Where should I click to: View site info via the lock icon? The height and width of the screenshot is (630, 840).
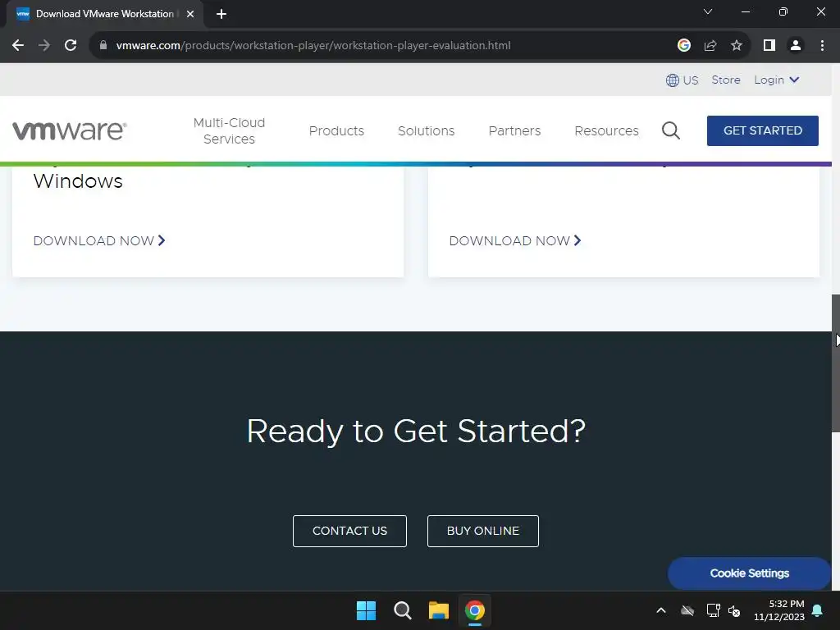click(103, 46)
